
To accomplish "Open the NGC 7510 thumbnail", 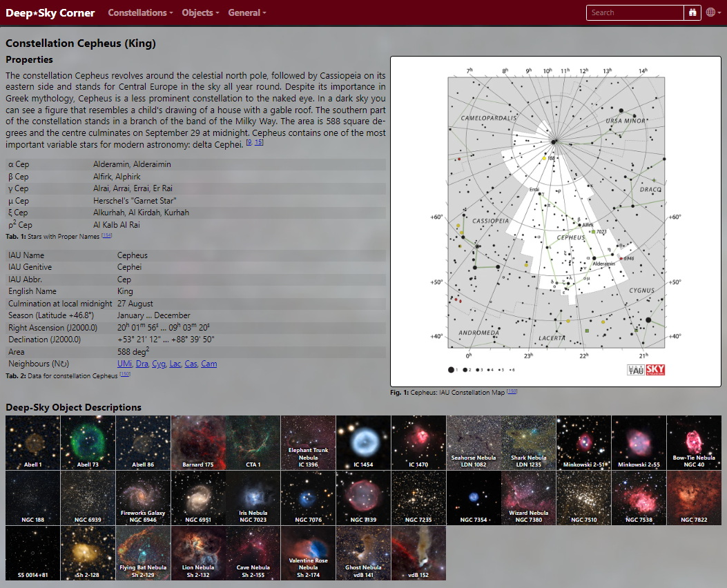I will pyautogui.click(x=584, y=498).
